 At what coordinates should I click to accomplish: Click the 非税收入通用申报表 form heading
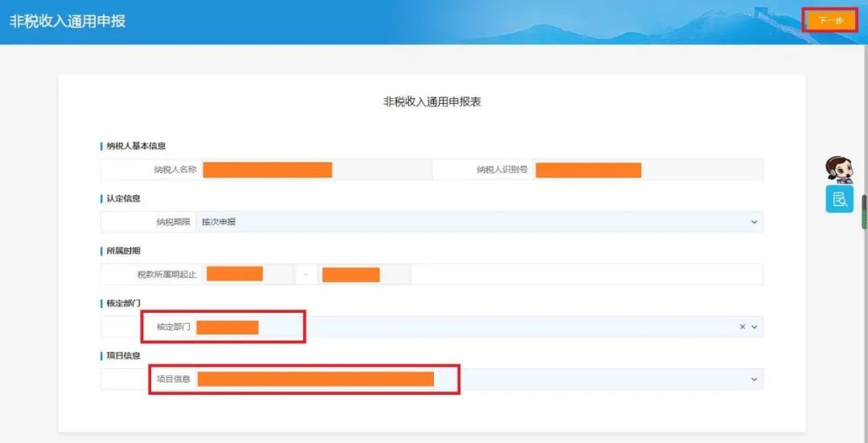pos(432,102)
